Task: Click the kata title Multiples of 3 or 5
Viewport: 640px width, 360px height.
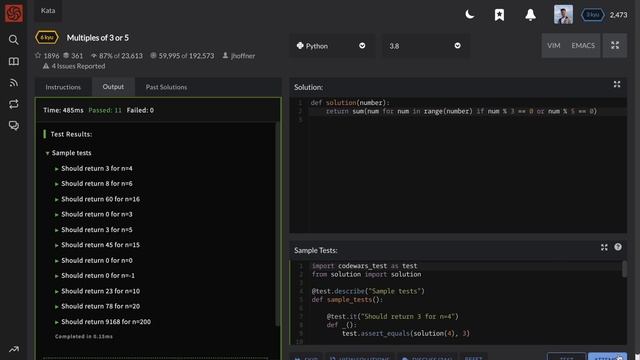Action: pyautogui.click(x=98, y=38)
